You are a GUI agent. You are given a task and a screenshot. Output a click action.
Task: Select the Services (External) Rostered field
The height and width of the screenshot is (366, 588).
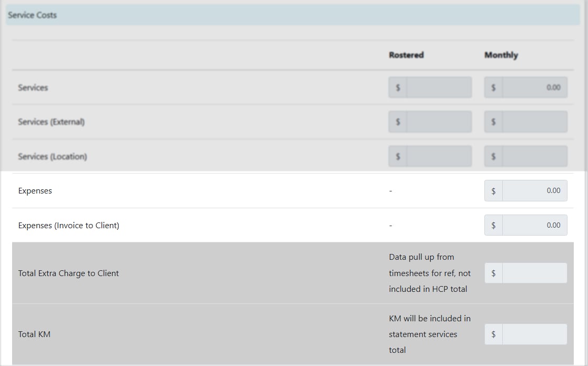(439, 121)
